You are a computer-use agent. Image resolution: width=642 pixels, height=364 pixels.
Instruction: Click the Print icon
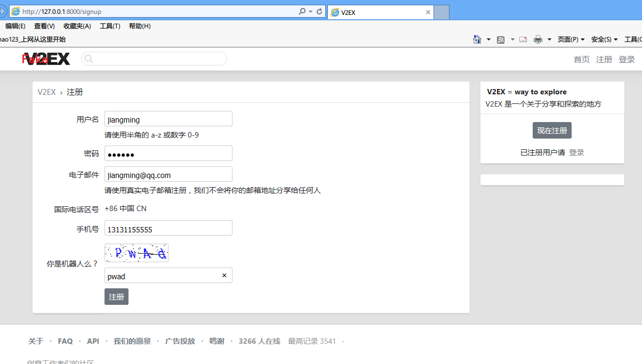tap(538, 39)
